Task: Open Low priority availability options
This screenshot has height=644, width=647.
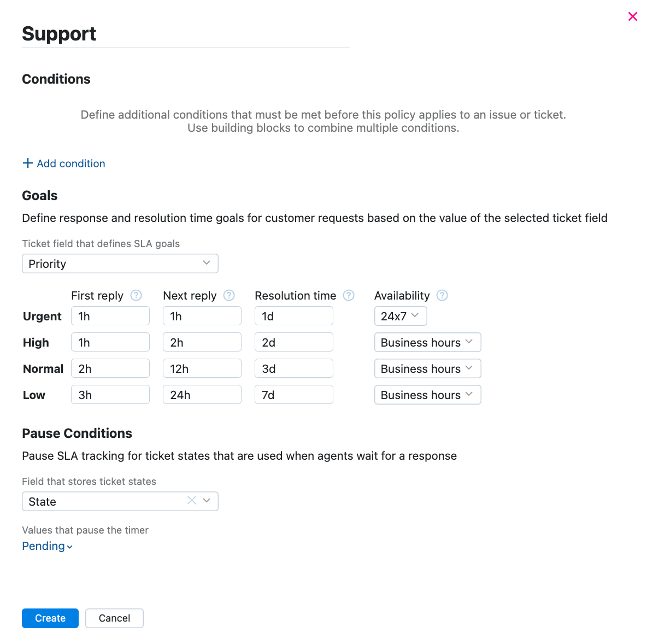Action: click(x=427, y=395)
